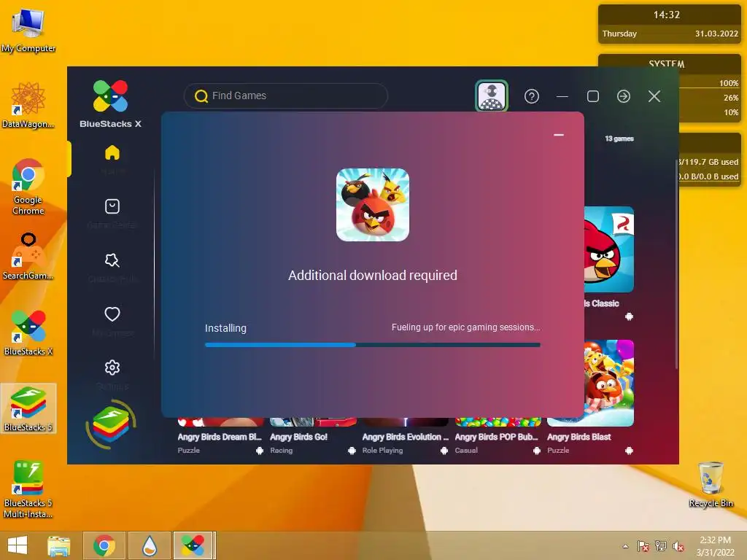Viewport: 747px width, 560px height.
Task: Open My Computer desktop icon
Action: (x=28, y=31)
